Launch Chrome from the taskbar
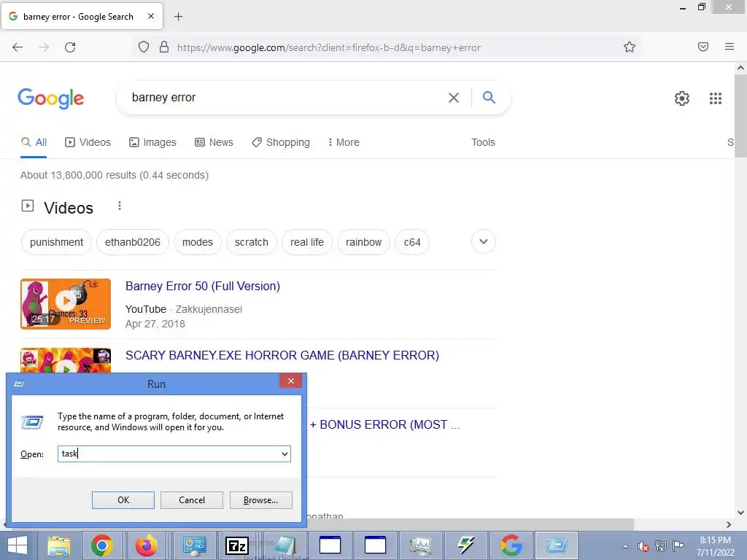 click(x=102, y=545)
